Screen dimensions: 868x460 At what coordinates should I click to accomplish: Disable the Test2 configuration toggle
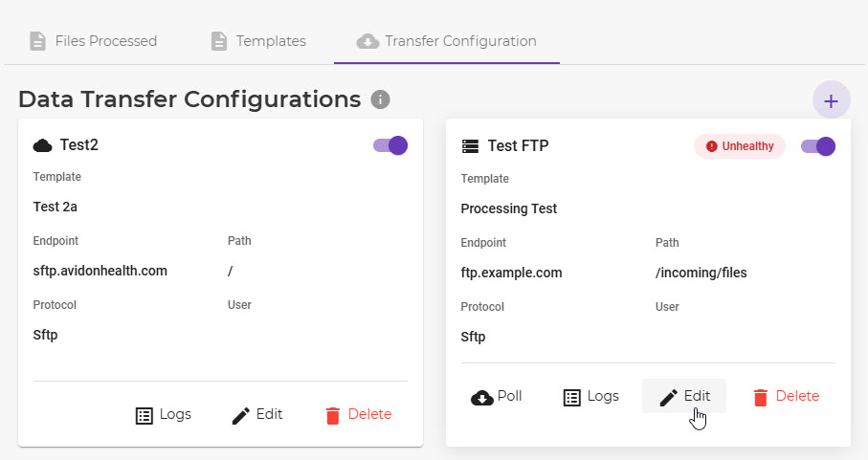click(x=390, y=145)
